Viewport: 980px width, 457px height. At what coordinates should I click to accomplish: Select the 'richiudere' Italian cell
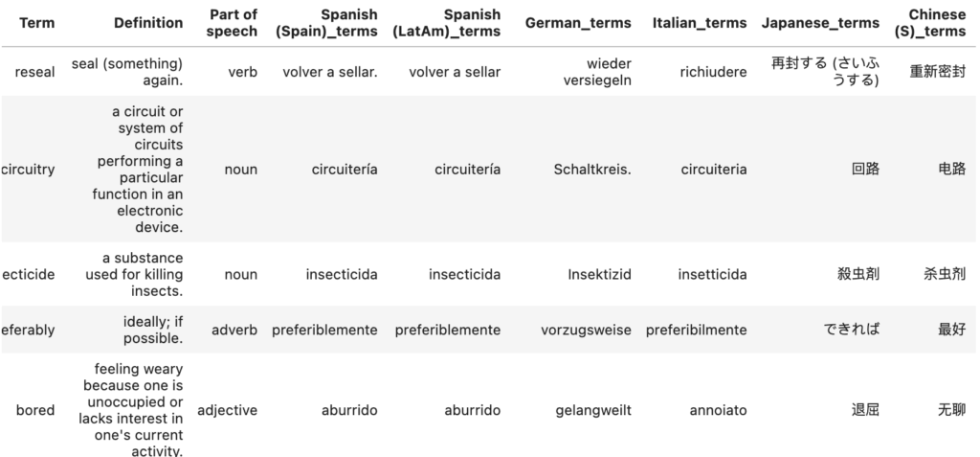point(713,72)
